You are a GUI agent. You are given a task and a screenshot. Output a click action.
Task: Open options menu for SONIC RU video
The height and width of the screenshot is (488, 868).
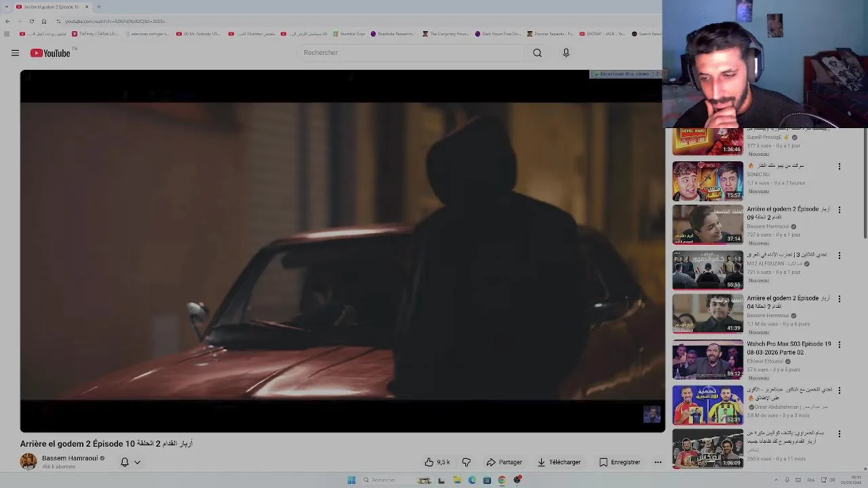pyautogui.click(x=839, y=166)
